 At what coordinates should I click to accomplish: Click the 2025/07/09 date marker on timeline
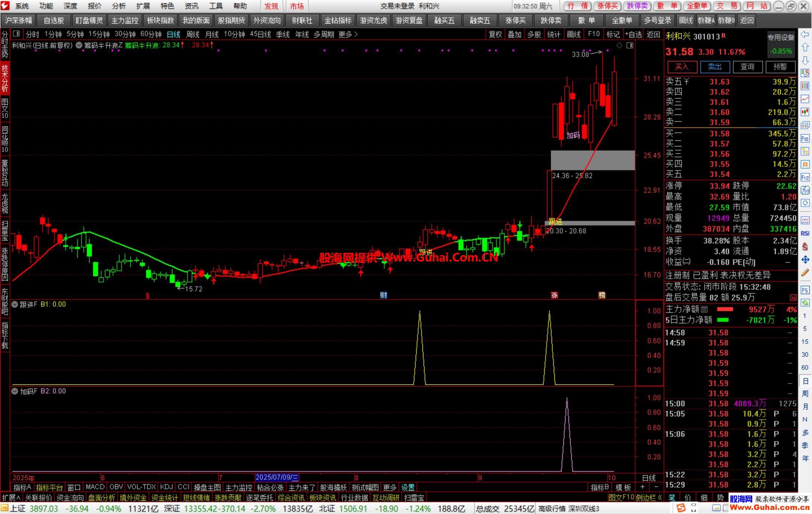point(277,478)
